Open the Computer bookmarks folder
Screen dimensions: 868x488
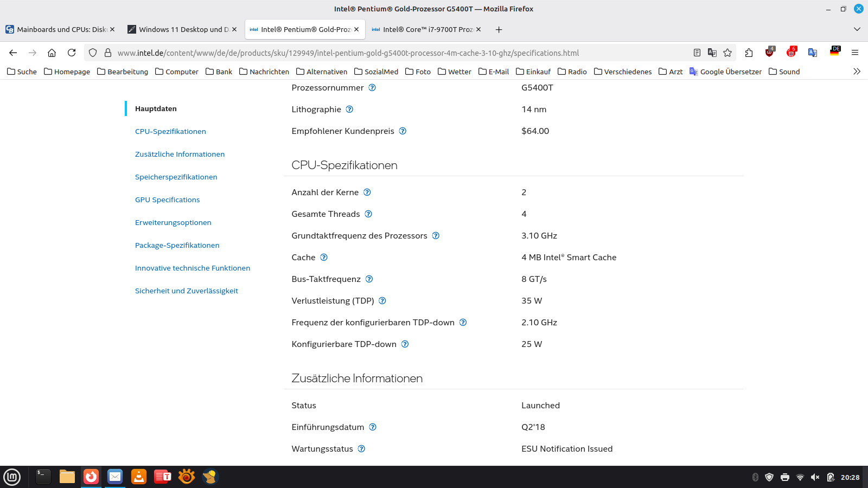[x=177, y=72]
